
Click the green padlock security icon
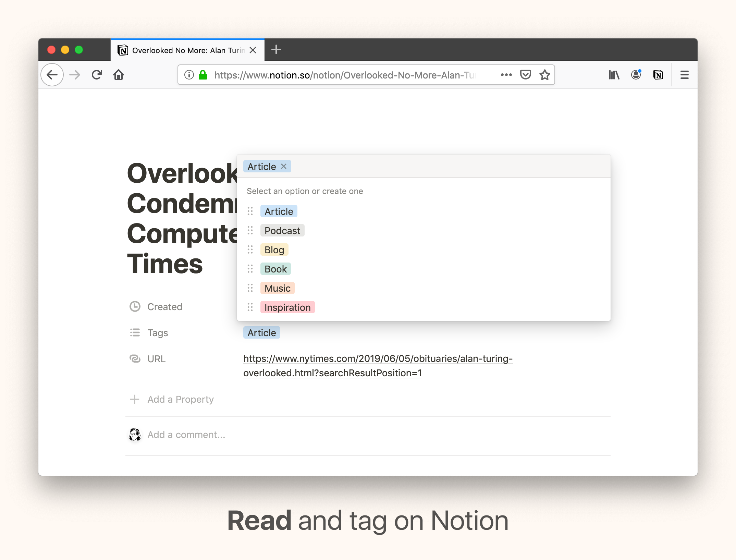pyautogui.click(x=203, y=75)
